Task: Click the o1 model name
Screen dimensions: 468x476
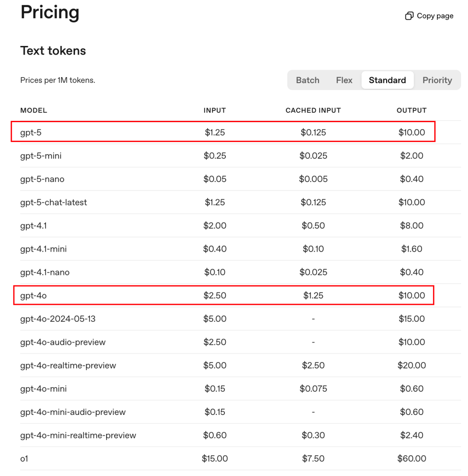Action: point(24,458)
